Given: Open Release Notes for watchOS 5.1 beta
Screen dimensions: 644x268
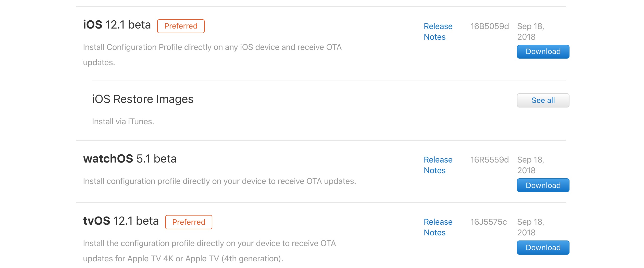Looking at the screenshot, I should [x=438, y=165].
